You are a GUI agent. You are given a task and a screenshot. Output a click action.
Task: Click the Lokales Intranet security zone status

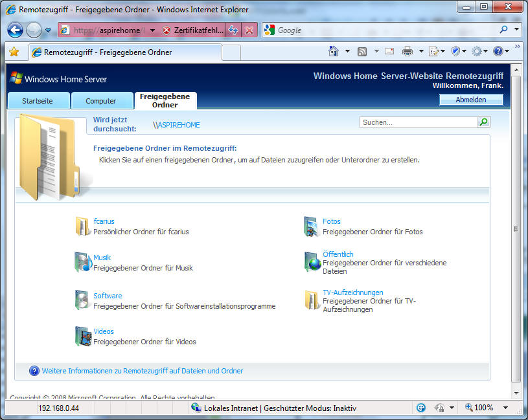[274, 408]
